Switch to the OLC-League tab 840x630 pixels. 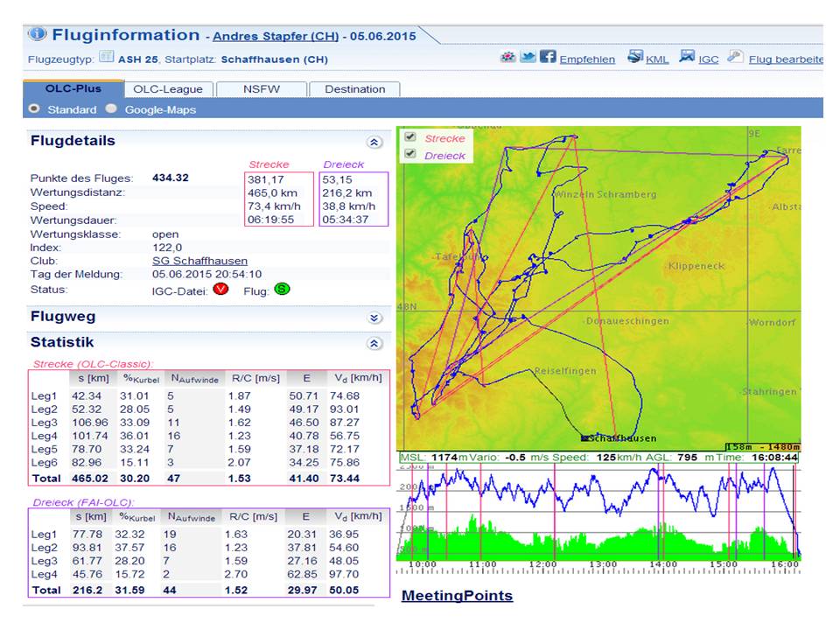pyautogui.click(x=168, y=88)
